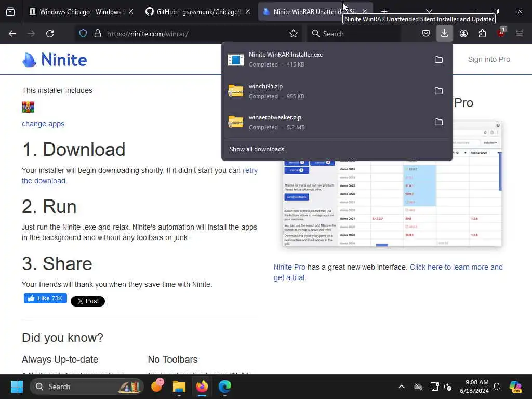Close the downloads panel via toolbar icon
Viewport: 532px width, 399px height.
[x=445, y=34]
